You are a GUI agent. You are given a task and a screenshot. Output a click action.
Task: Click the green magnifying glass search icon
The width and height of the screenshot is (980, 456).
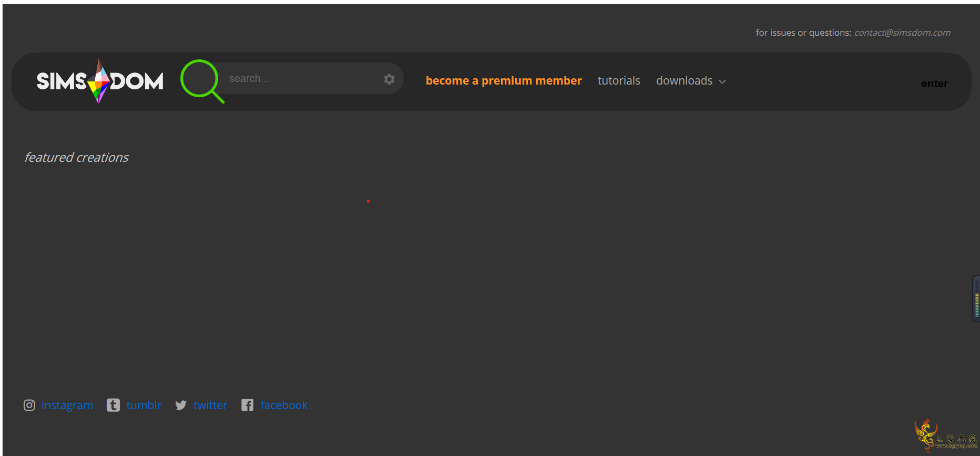pyautogui.click(x=202, y=81)
